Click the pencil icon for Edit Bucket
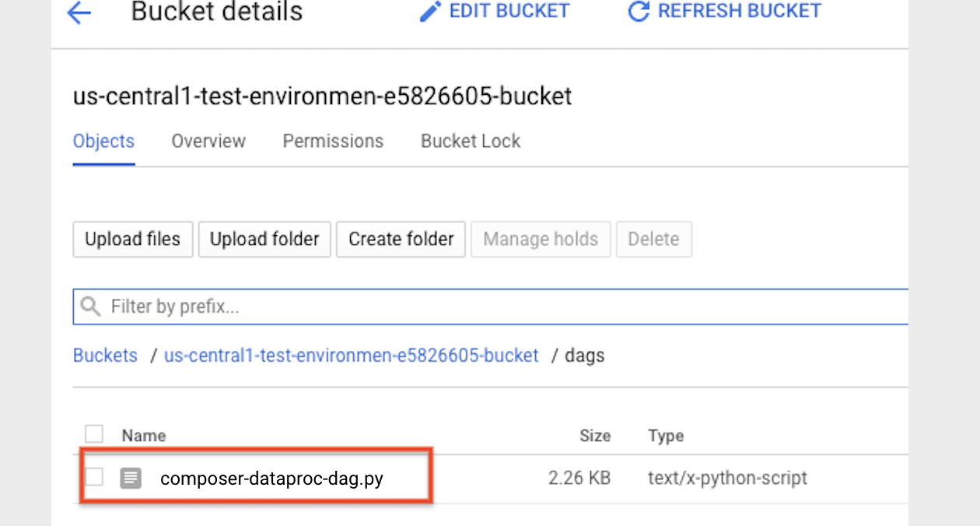Screen dimensions: 980x526 pos(430,12)
